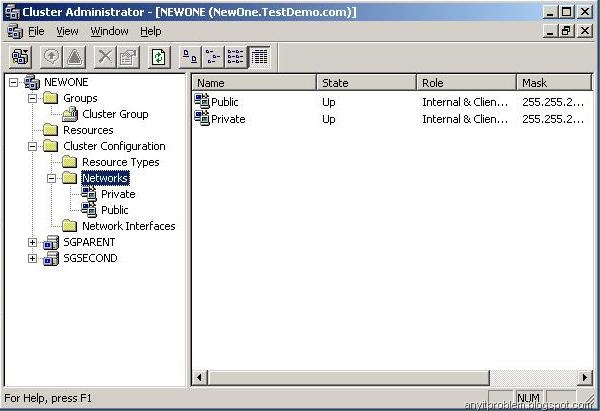Select the 'Network Interfaces' tree label
The width and height of the screenshot is (600, 411).
[x=129, y=226]
